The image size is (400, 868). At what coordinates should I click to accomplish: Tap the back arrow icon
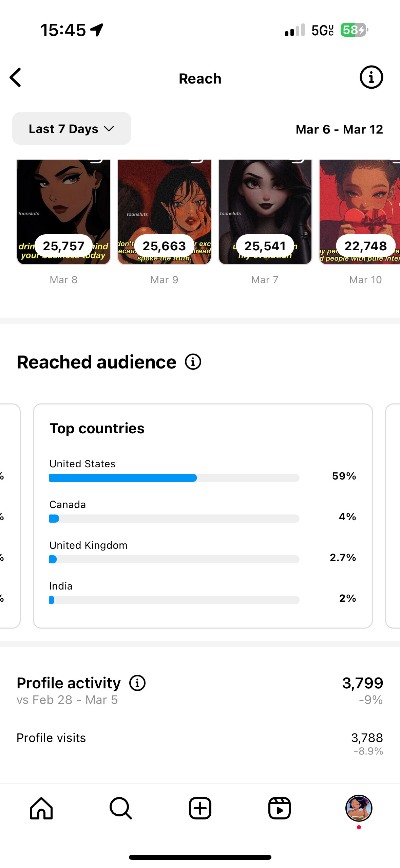(x=16, y=77)
